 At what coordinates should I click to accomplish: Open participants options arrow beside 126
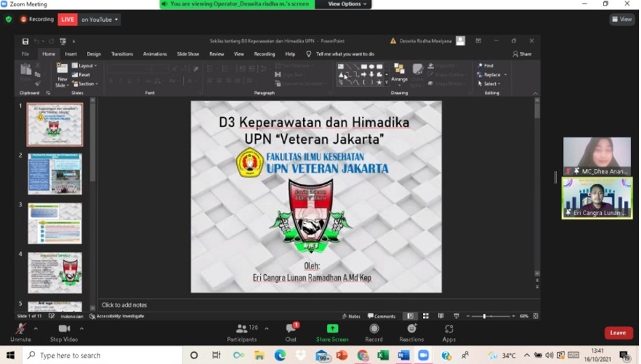(x=266, y=328)
